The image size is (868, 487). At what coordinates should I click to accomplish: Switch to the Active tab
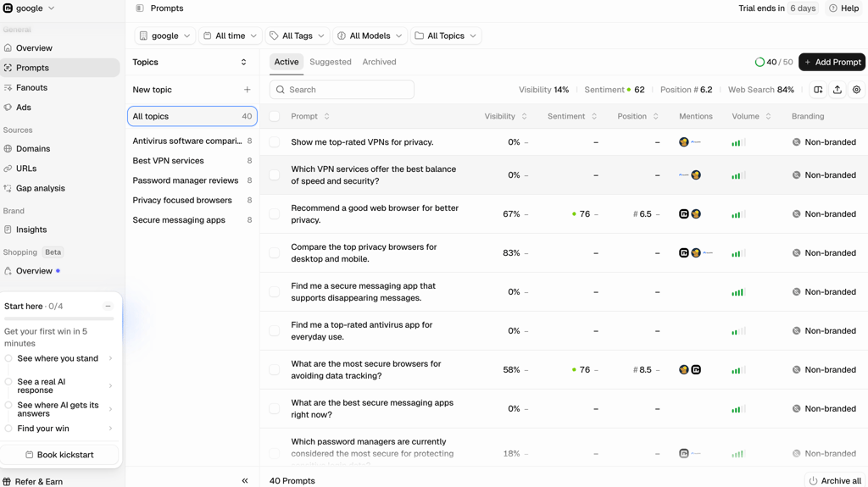pos(287,62)
